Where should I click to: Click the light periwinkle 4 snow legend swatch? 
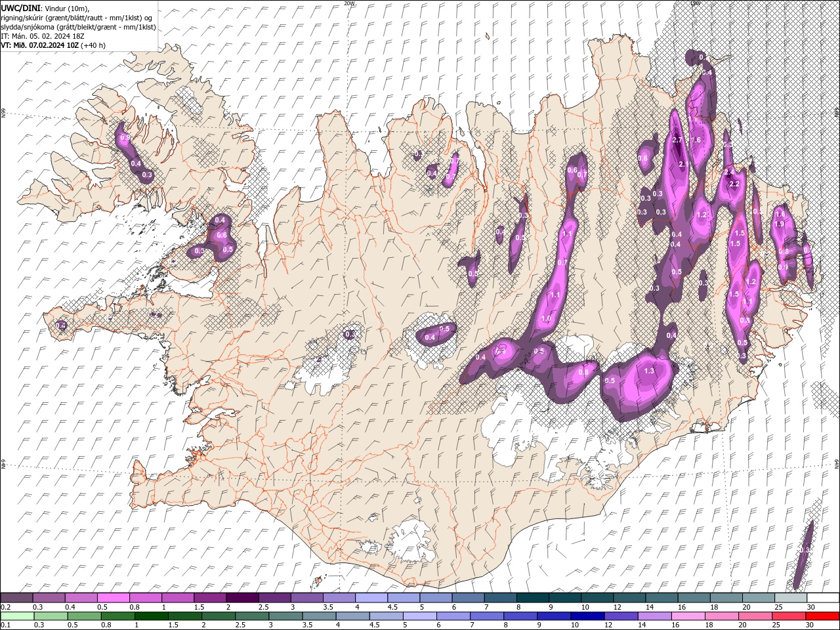click(371, 598)
